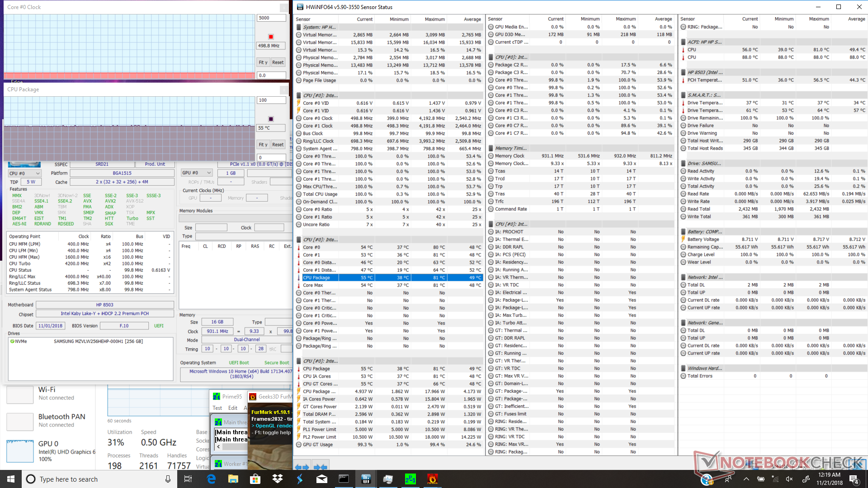
Task: Click the battery power tray icon
Action: coord(761,479)
